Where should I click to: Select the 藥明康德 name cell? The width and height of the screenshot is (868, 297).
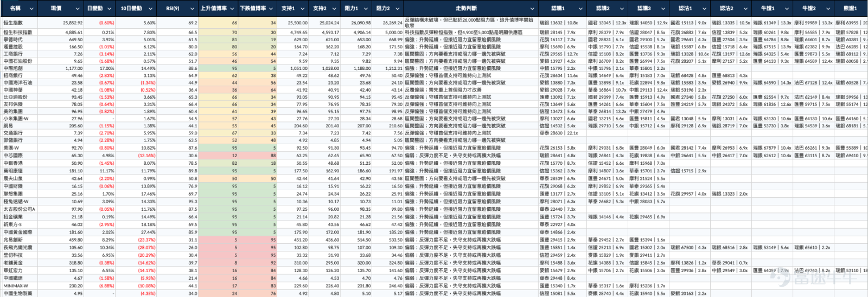coord(20,171)
